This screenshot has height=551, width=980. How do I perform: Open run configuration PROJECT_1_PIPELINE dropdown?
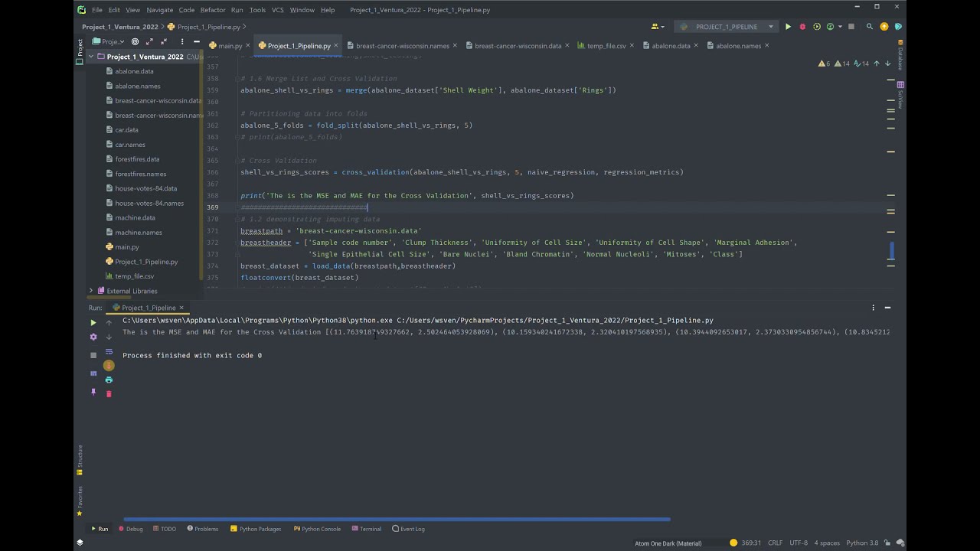pyautogui.click(x=726, y=27)
